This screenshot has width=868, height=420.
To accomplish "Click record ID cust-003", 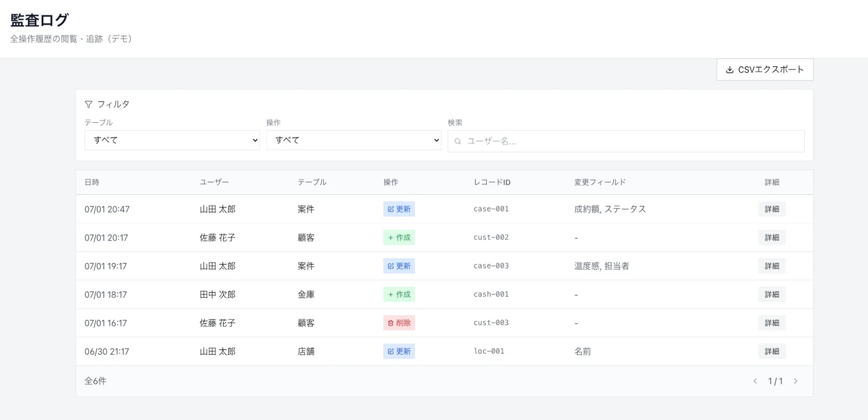I will (x=491, y=322).
